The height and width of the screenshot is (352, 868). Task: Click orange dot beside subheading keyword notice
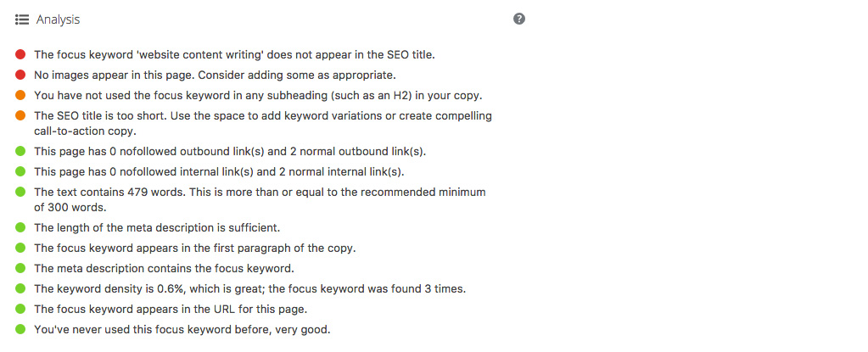click(20, 95)
